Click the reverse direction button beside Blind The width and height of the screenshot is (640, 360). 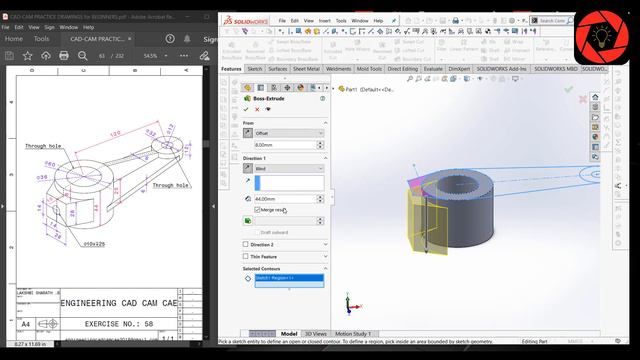[x=248, y=168]
